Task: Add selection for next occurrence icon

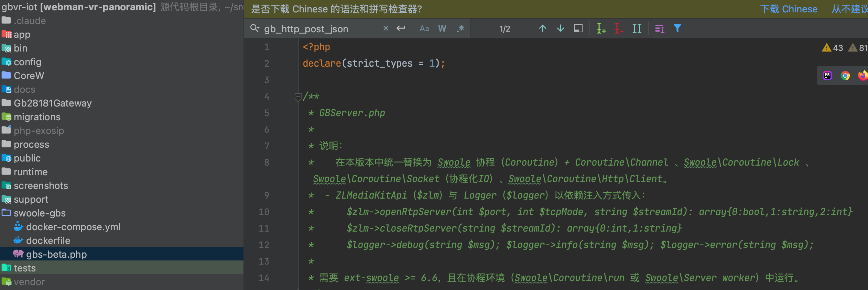Action: (x=601, y=29)
